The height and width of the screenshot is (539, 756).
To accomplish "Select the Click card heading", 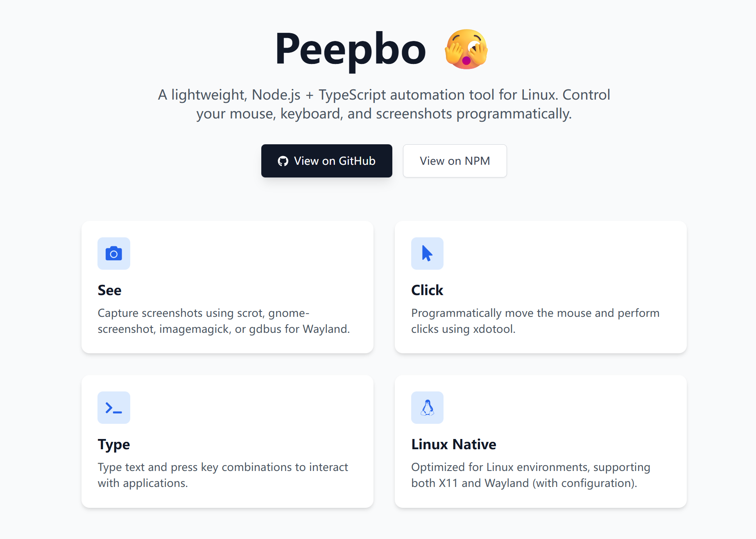I will [427, 290].
